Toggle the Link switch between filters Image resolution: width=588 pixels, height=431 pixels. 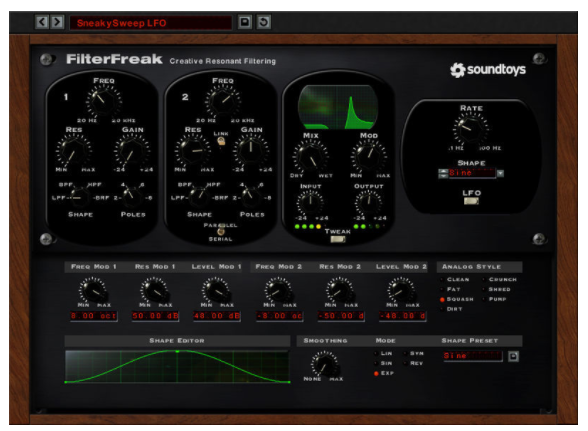tap(221, 141)
